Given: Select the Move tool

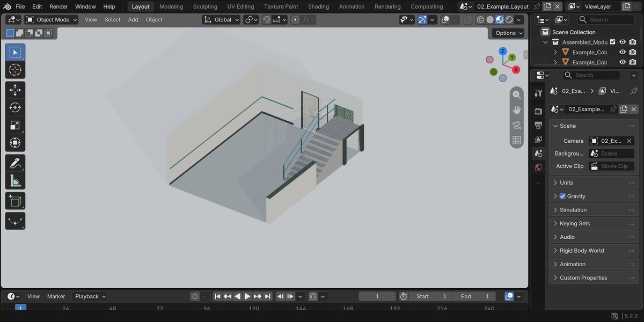Looking at the screenshot, I should coord(15,90).
